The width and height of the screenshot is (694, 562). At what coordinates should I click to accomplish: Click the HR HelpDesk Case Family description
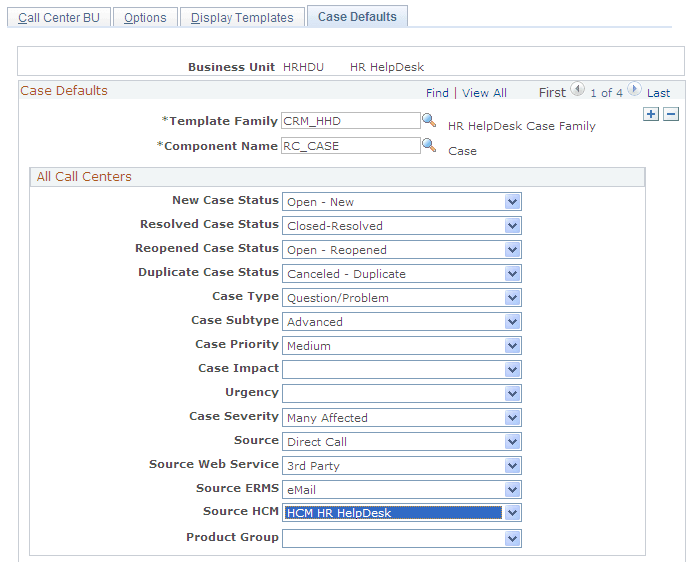click(x=521, y=126)
